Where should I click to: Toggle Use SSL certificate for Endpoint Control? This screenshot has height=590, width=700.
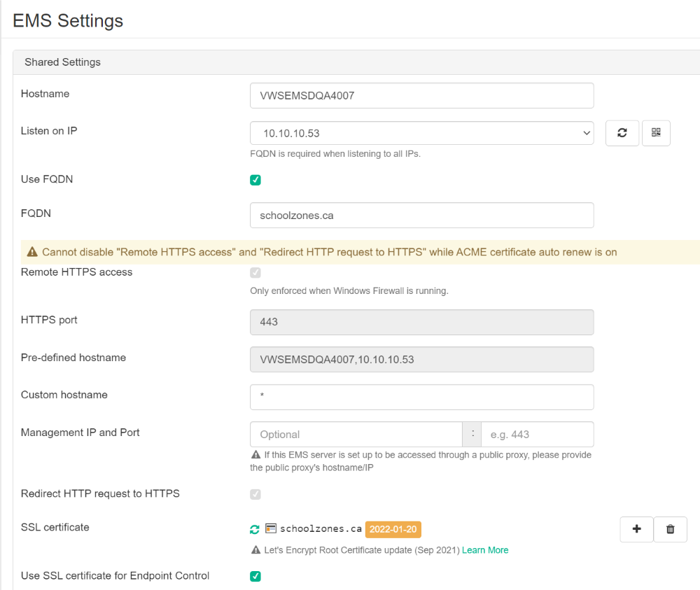click(255, 576)
